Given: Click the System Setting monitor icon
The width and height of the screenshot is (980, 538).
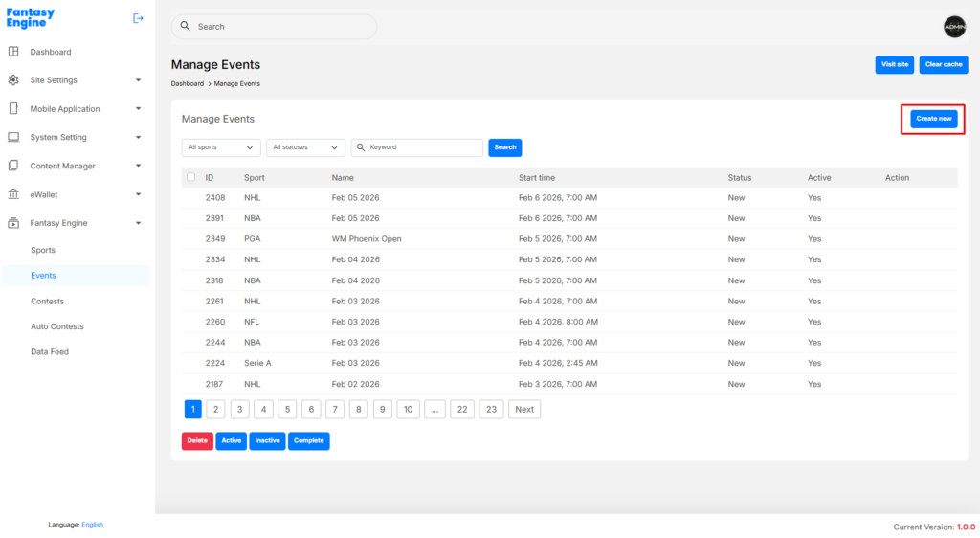Looking at the screenshot, I should pyautogui.click(x=13, y=137).
